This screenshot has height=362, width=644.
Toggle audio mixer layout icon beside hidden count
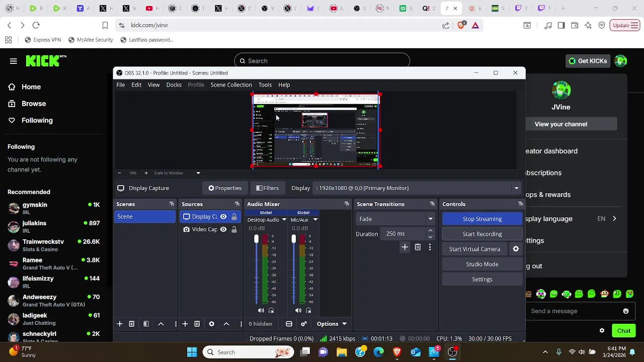click(289, 324)
